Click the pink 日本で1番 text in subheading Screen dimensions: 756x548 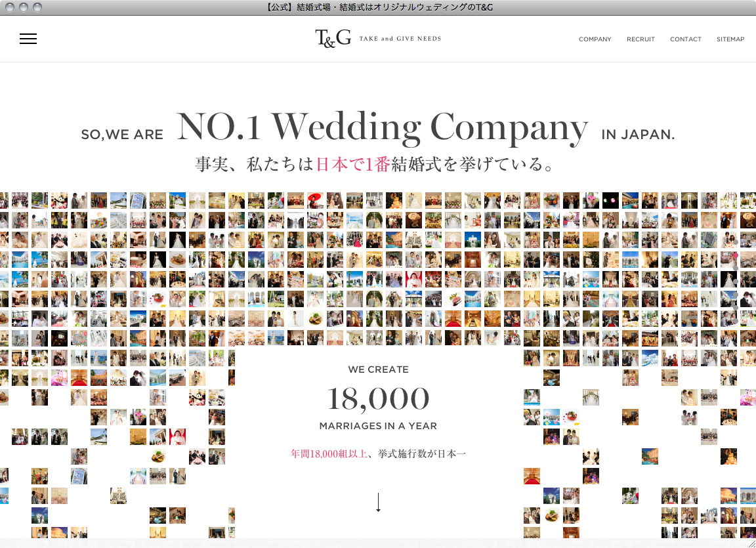coord(353,165)
